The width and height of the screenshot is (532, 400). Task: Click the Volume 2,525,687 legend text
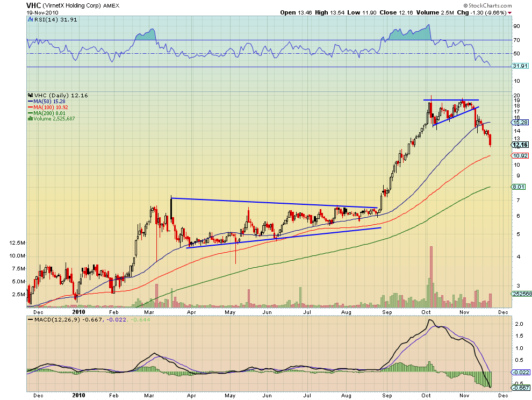click(x=54, y=118)
